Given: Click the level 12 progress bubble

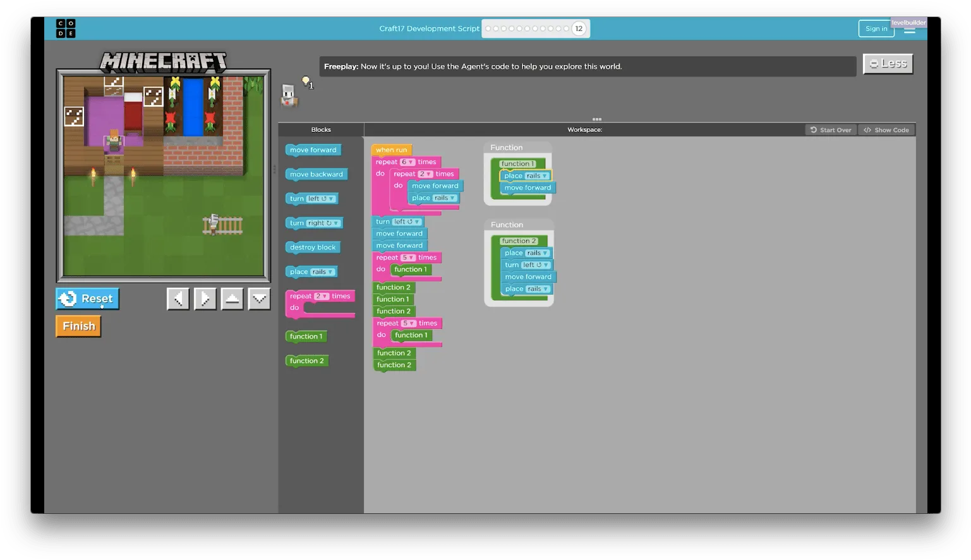Looking at the screenshot, I should (579, 28).
